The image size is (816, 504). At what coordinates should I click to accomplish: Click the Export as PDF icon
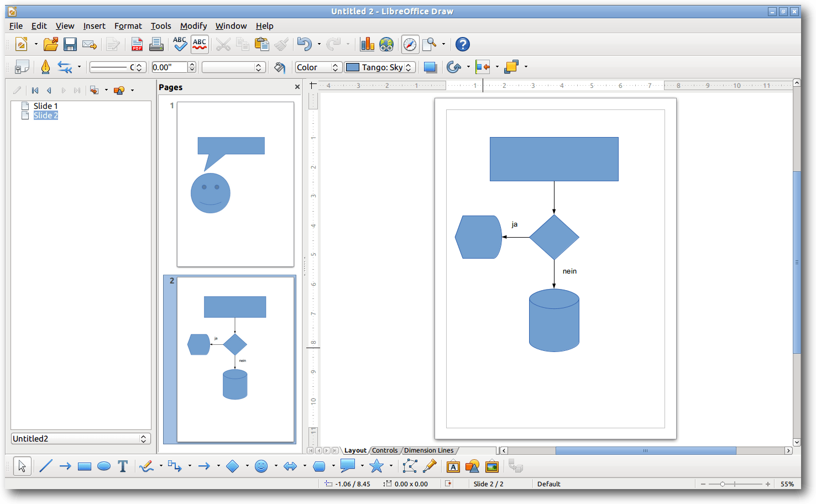(x=137, y=44)
